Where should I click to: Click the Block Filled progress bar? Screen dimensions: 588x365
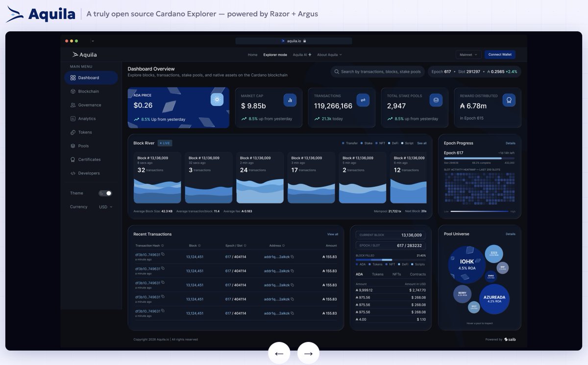click(391, 260)
